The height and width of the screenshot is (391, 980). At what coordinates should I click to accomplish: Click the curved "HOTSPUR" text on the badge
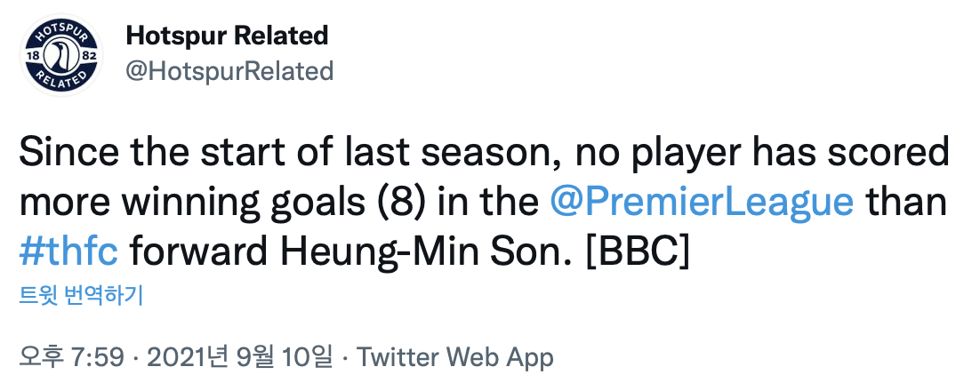[x=58, y=31]
